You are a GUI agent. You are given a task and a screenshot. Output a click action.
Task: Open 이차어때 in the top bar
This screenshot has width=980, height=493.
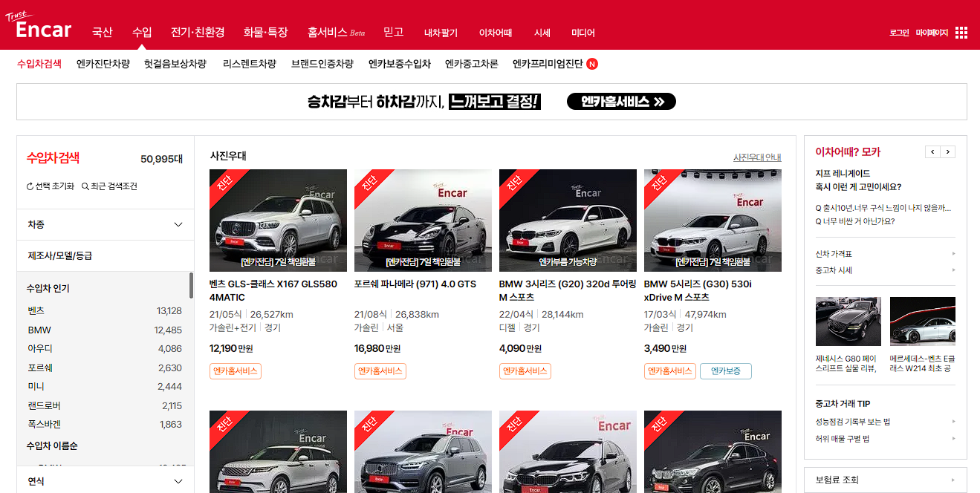coord(496,33)
